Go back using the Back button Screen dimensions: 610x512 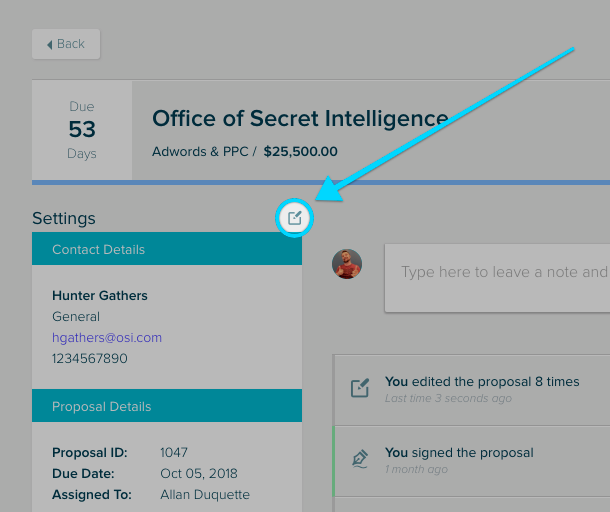coord(66,44)
